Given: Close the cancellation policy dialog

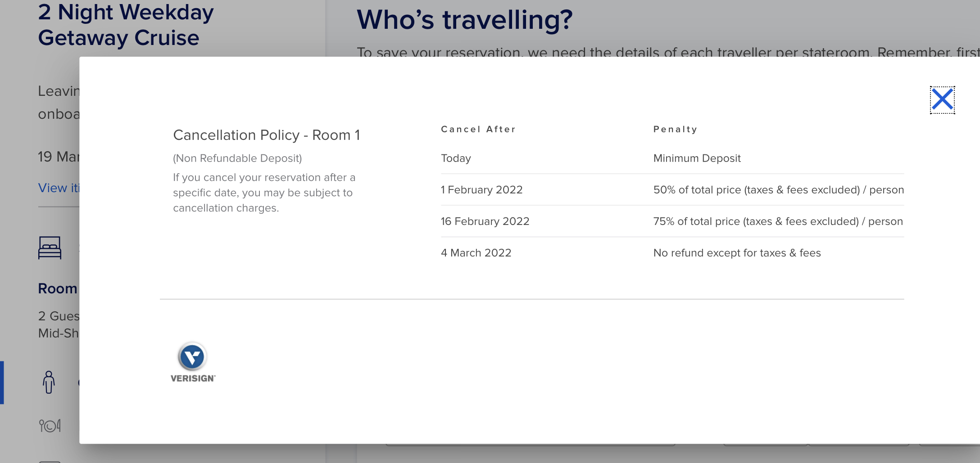Looking at the screenshot, I should click(x=942, y=99).
